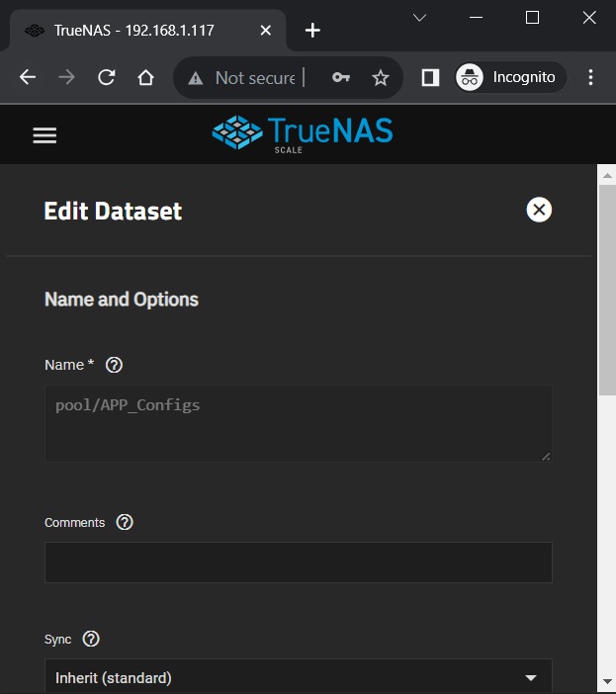View the Not secure site warning
Viewport: 616px width, 694px height.
click(195, 78)
